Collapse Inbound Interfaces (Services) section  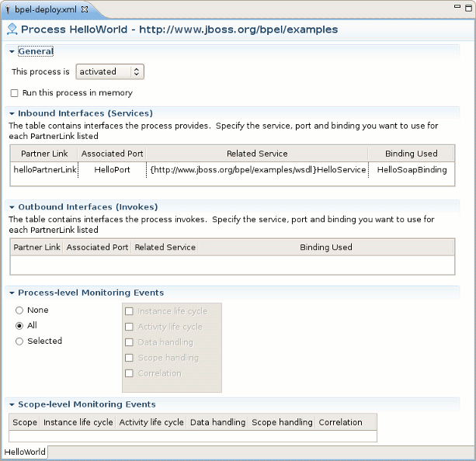[x=12, y=113]
